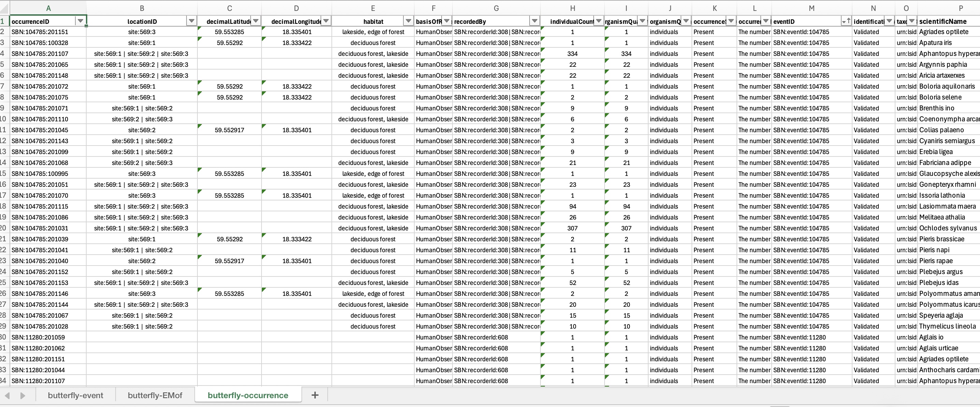Click the filter icon on decimalLongitude header
Viewport: 980px width, 407px height.
(x=326, y=21)
